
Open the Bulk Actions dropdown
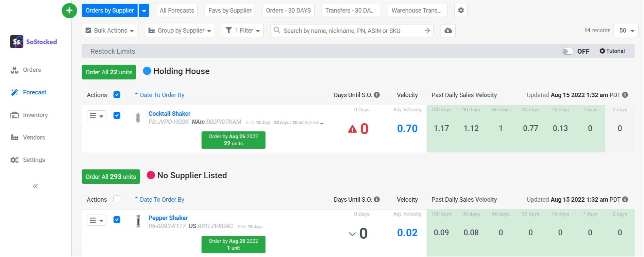(x=110, y=31)
